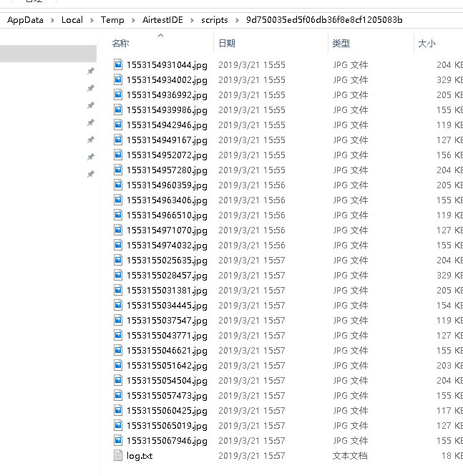Click the image icon of 1553154942946.jpg
Viewport: 463px width, 476px height.
(118, 125)
